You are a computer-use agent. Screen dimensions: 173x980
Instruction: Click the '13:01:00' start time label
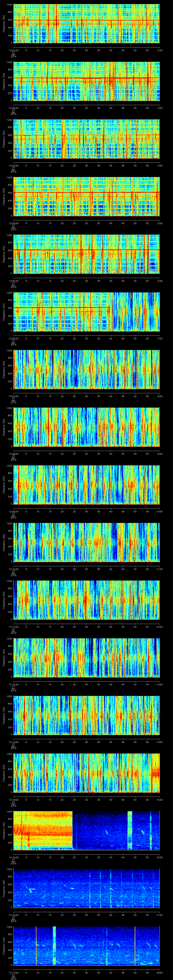13,50
